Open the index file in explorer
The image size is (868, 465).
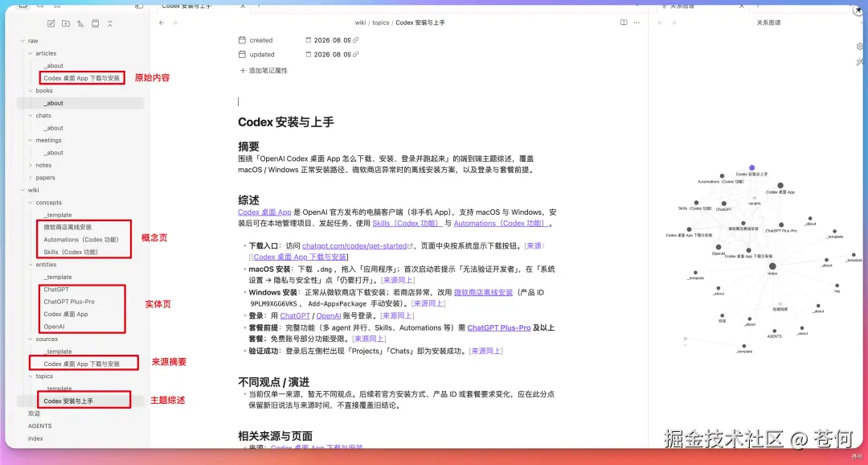tap(35, 438)
